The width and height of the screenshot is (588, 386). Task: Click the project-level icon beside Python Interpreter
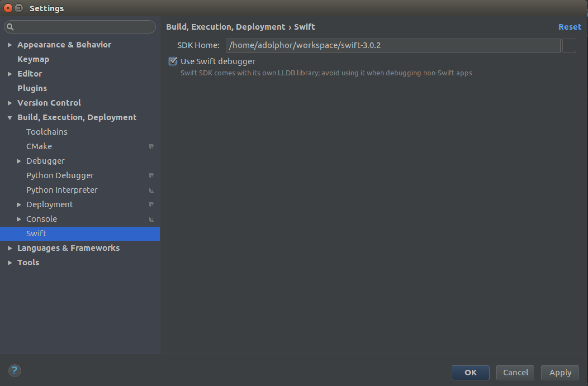[x=152, y=190]
